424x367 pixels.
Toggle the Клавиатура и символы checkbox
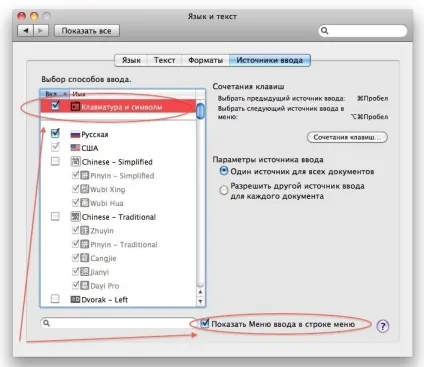coord(55,106)
